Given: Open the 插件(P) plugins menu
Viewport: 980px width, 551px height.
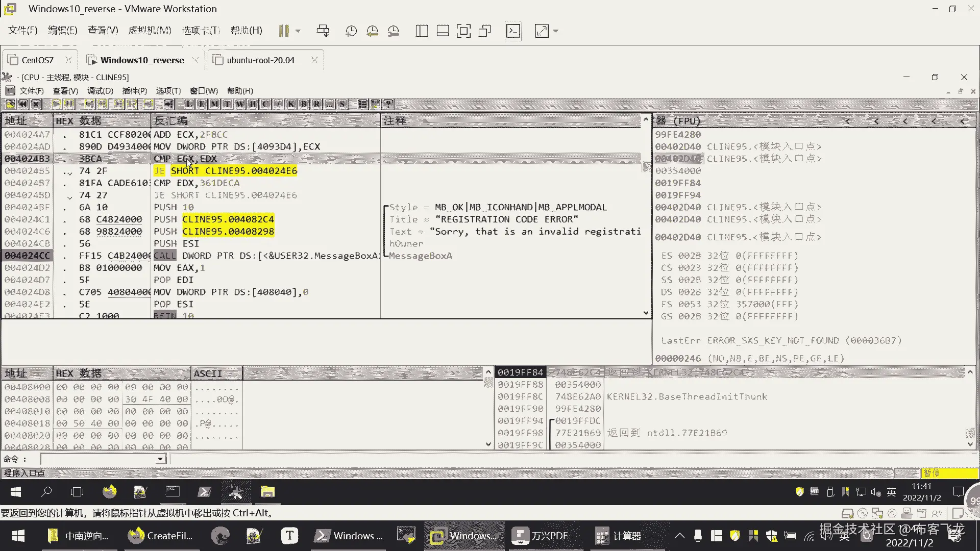Looking at the screenshot, I should pyautogui.click(x=135, y=91).
